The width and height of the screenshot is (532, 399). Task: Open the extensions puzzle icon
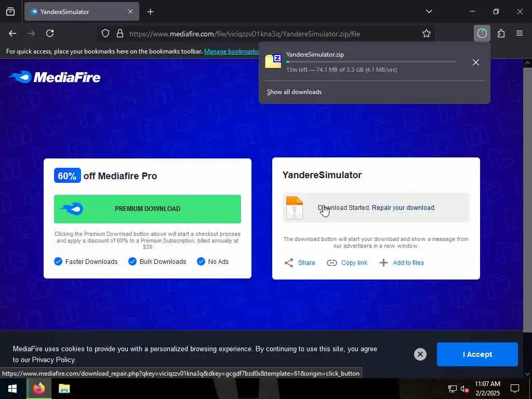pyautogui.click(x=501, y=33)
